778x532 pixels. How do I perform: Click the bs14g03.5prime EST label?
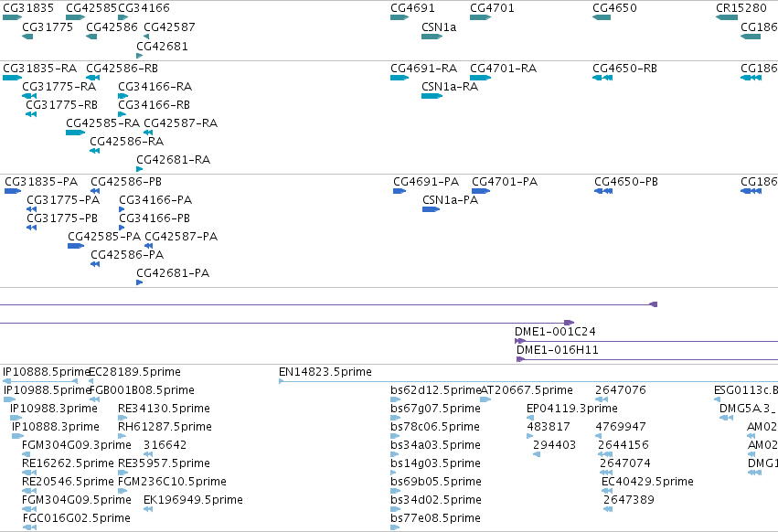pos(436,463)
